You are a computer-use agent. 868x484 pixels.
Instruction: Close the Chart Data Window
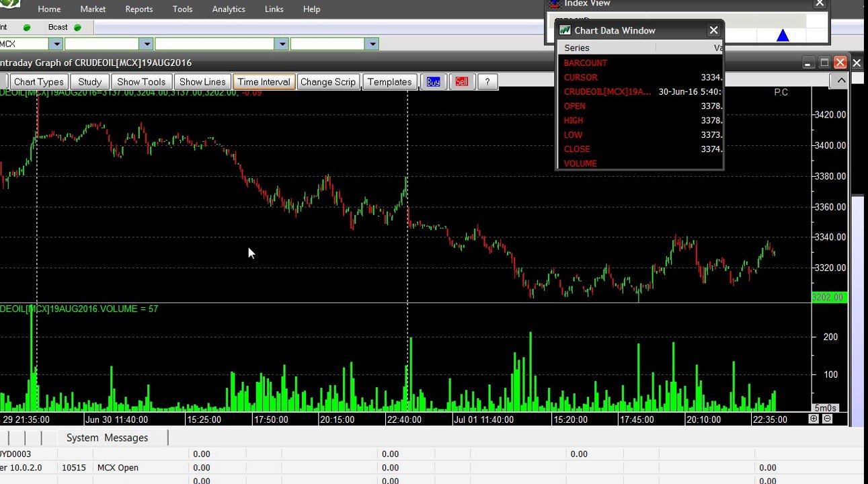pos(713,30)
